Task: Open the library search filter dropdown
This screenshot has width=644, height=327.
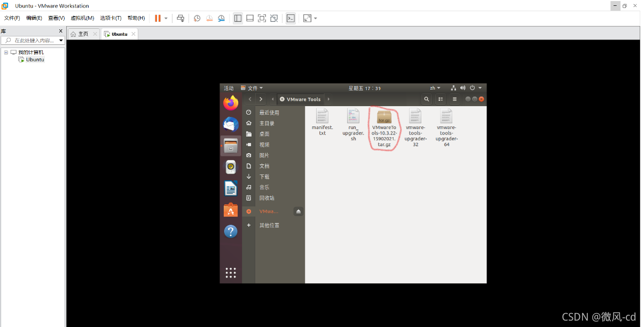Action: 61,41
